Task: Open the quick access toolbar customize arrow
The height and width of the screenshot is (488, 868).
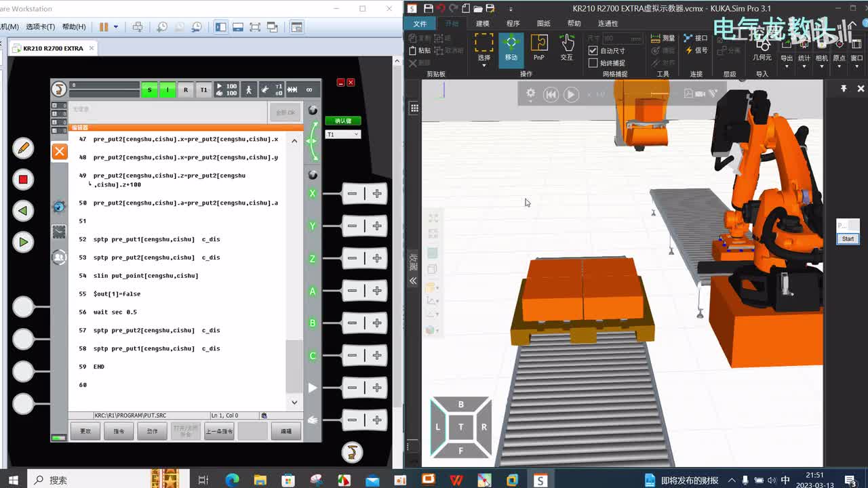Action: (509, 8)
